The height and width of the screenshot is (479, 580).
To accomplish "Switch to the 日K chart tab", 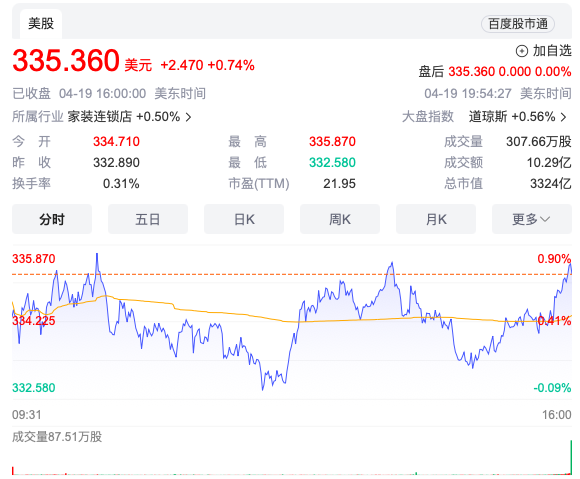I will coord(244,219).
